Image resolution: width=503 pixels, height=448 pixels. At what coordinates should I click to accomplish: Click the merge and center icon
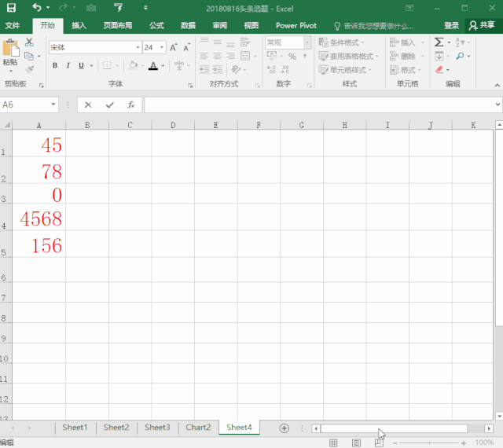(245, 56)
